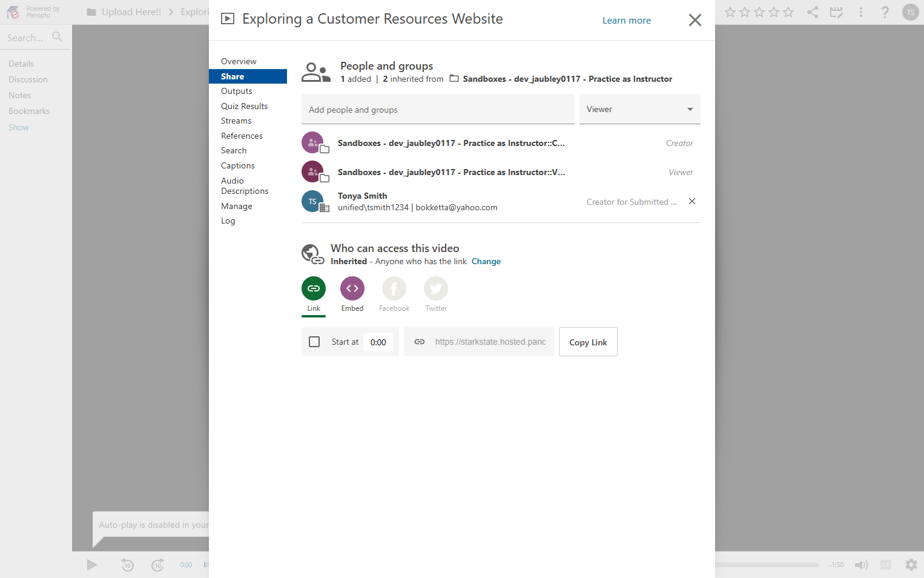Open Quiz Results section
The image size is (924, 578).
coord(245,106)
